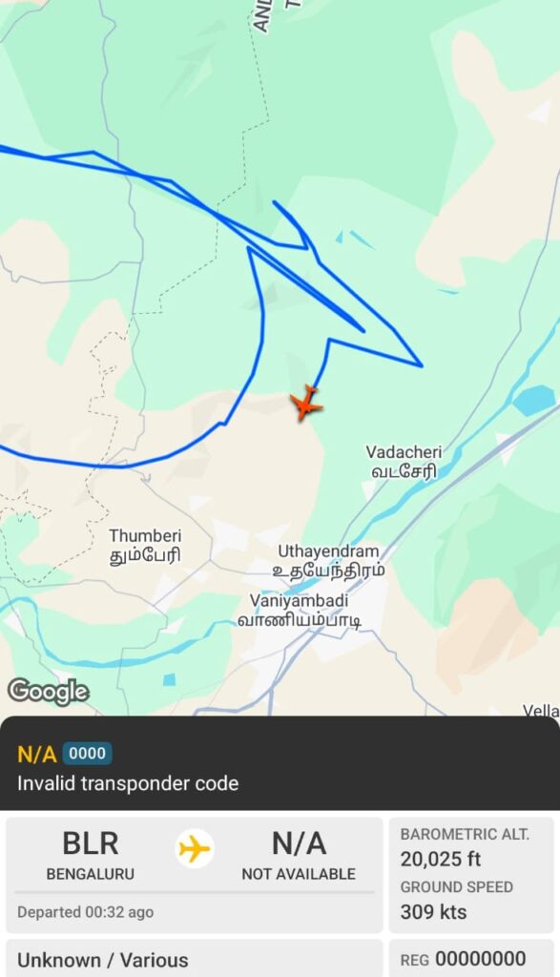Select the 0000 squawk code badge
560x977 pixels.
point(87,754)
